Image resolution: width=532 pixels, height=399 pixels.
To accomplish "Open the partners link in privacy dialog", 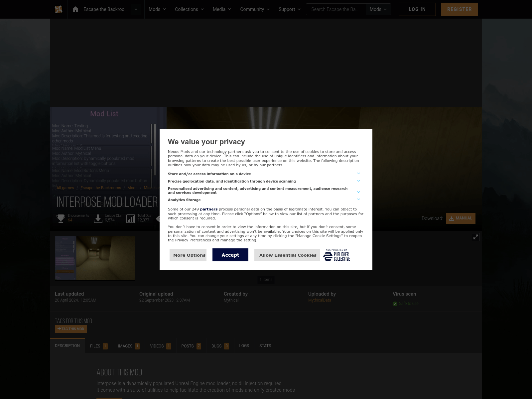I will [209, 209].
